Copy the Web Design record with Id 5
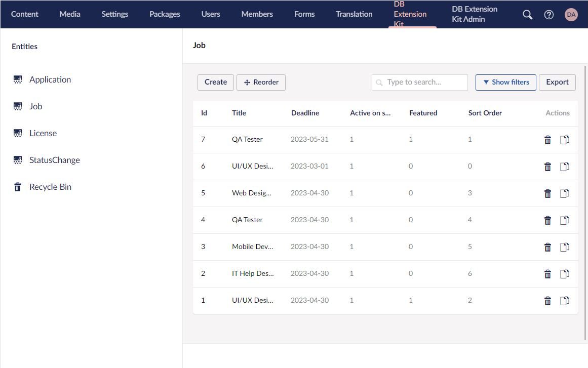 pyautogui.click(x=565, y=193)
